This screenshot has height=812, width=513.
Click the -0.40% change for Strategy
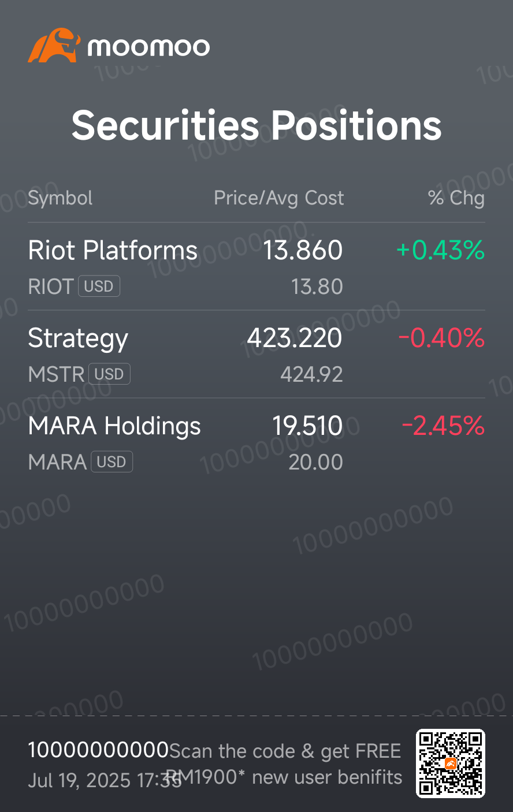(x=442, y=338)
